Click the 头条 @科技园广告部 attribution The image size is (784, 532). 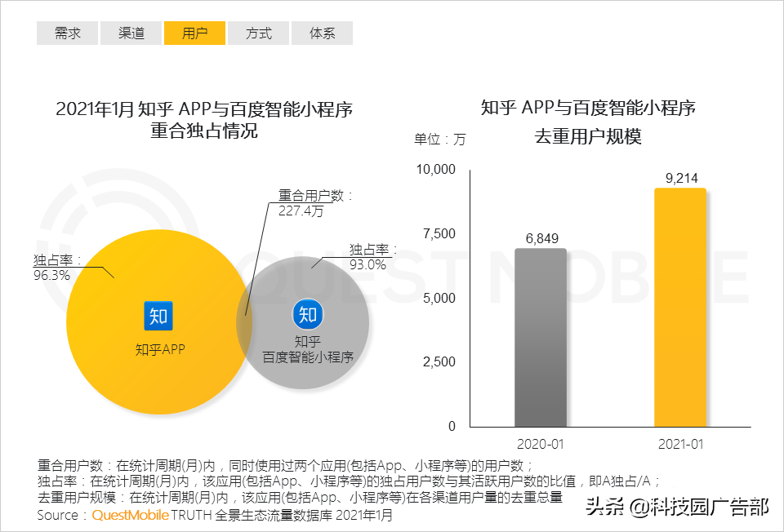coord(677,507)
